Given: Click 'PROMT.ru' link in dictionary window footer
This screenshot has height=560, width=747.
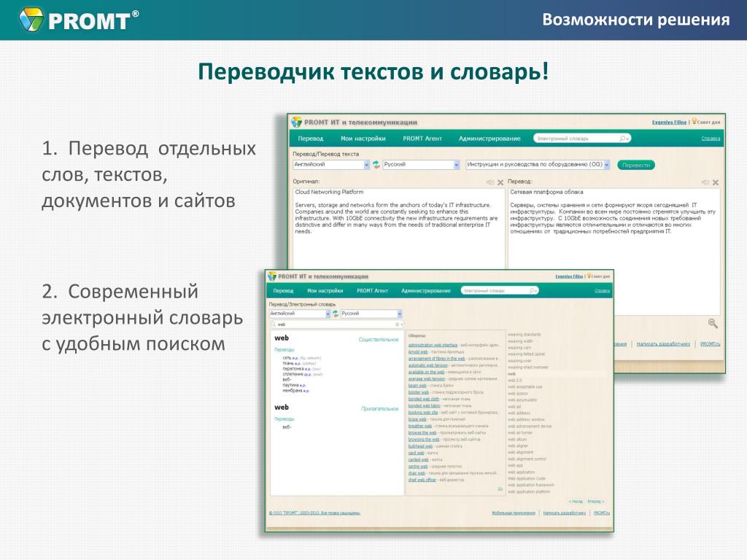Looking at the screenshot, I should click(602, 513).
